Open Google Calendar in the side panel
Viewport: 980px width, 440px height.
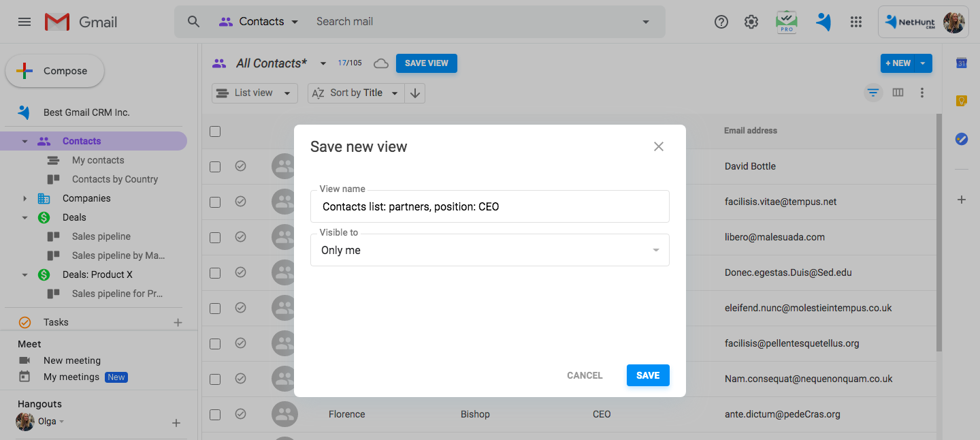tap(961, 63)
